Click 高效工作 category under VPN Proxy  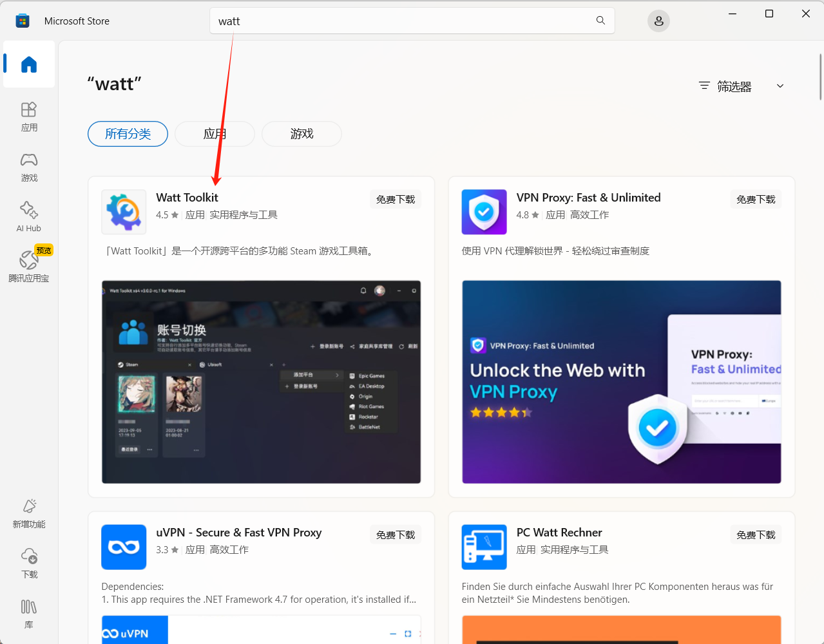pos(589,215)
